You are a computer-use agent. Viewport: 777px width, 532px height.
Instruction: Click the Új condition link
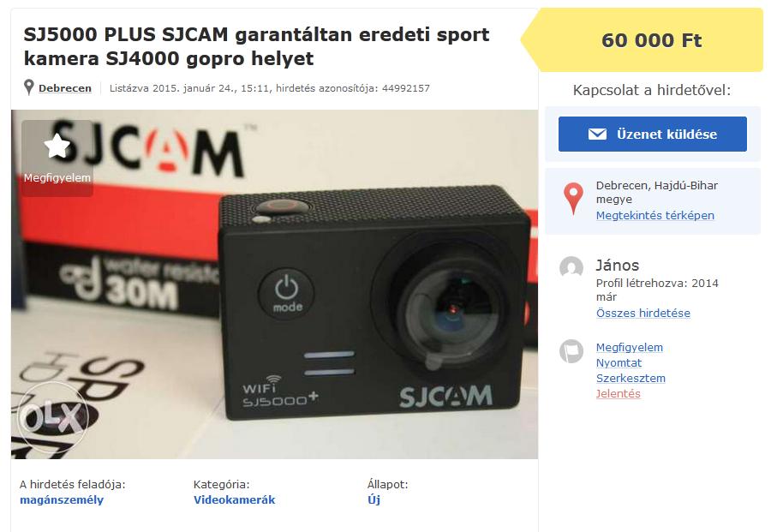pos(374,499)
